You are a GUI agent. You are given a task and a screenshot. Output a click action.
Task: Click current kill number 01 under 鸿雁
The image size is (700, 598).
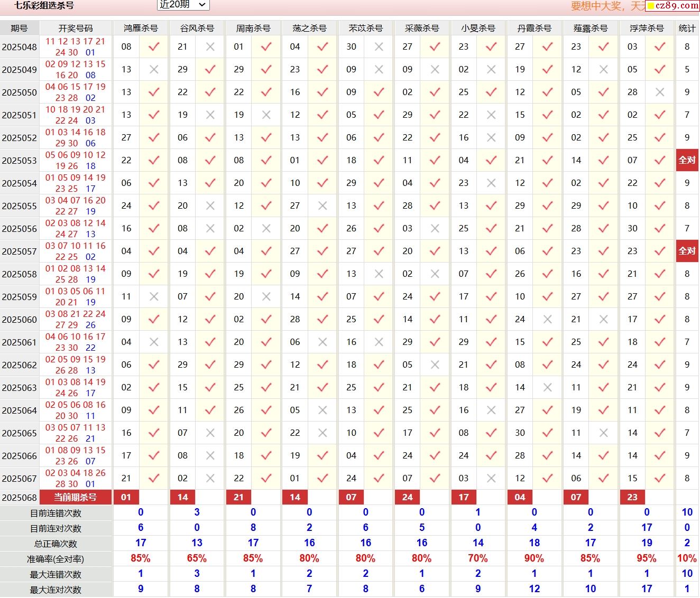point(126,497)
